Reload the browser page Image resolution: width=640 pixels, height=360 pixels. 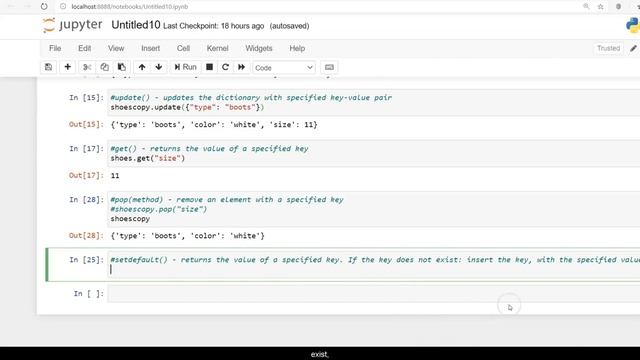(x=44, y=7)
